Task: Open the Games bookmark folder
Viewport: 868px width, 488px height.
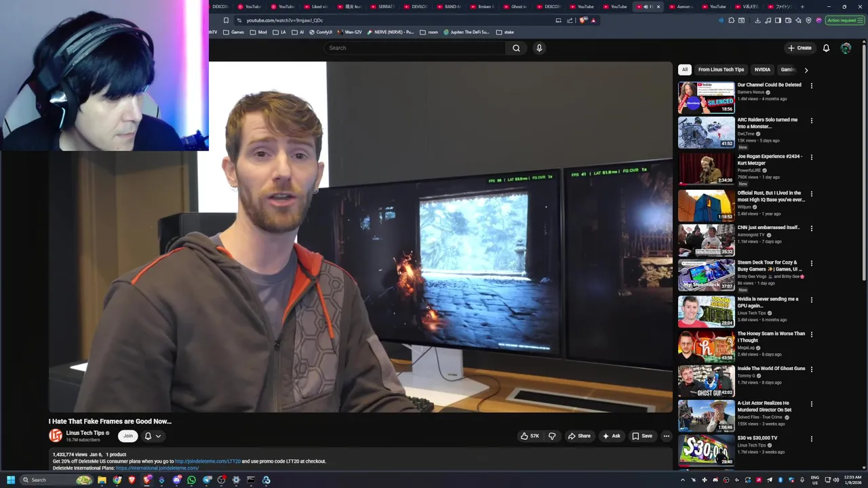Action: tap(233, 32)
